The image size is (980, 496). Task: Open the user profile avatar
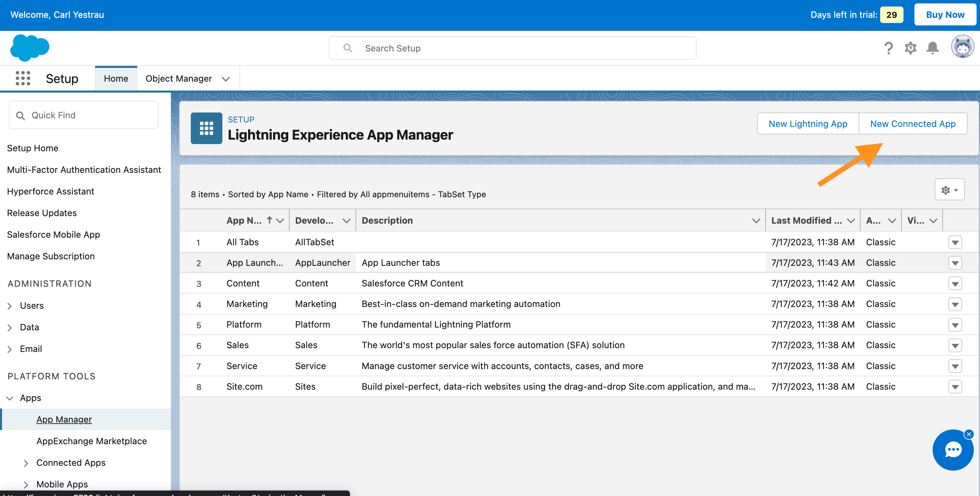[x=962, y=47]
